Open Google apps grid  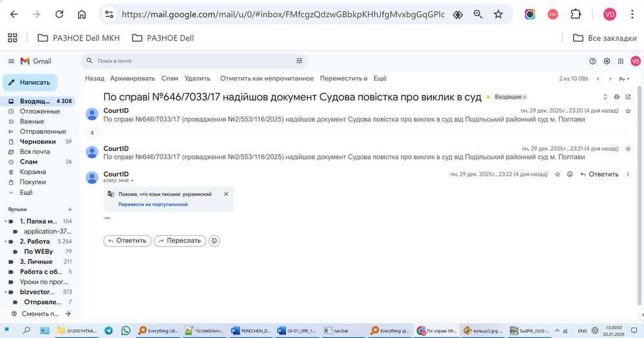tap(621, 61)
